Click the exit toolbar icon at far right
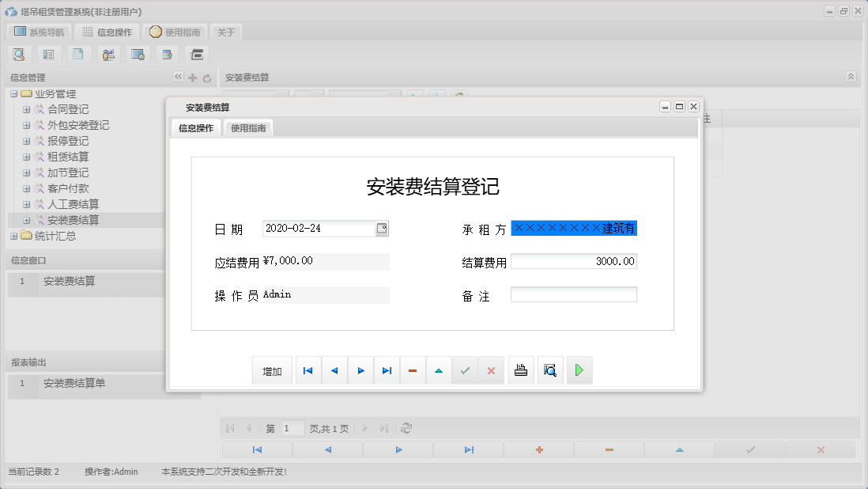 point(196,54)
